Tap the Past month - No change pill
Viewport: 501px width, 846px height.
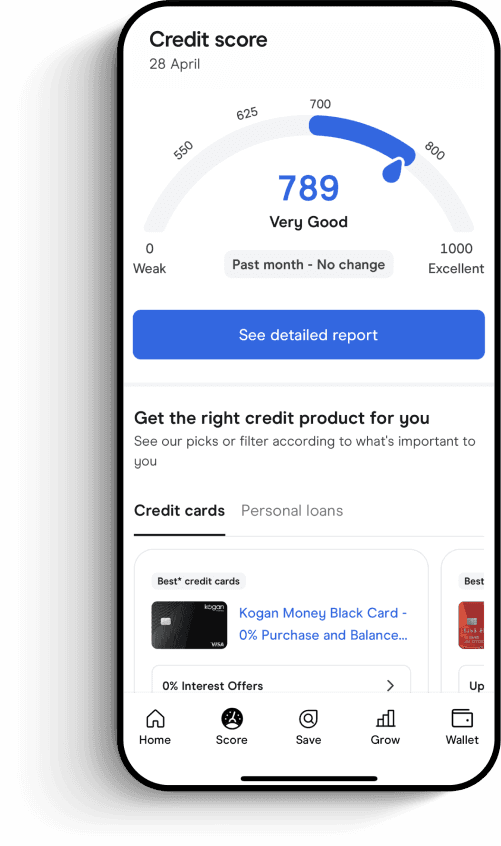(308, 264)
